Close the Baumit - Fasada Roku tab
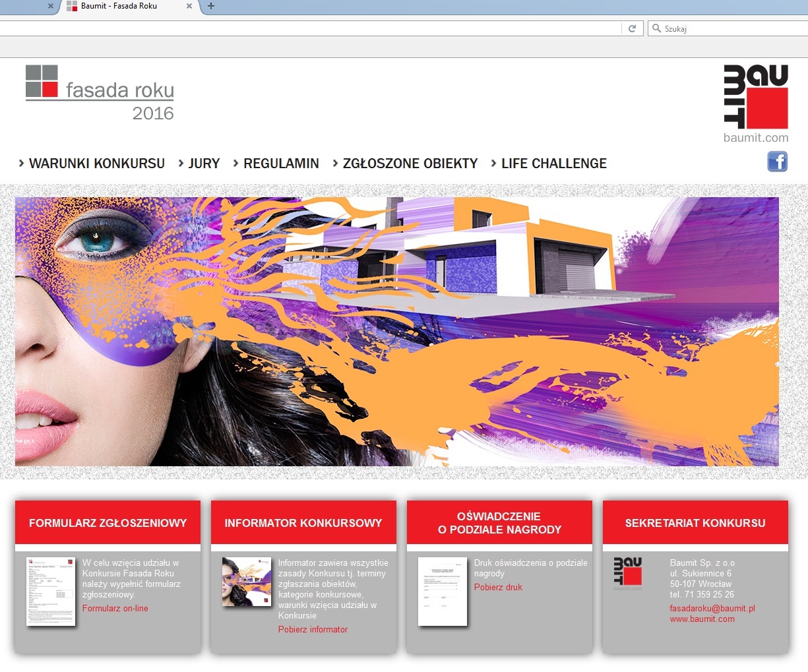Image resolution: width=808 pixels, height=672 pixels. click(x=189, y=6)
